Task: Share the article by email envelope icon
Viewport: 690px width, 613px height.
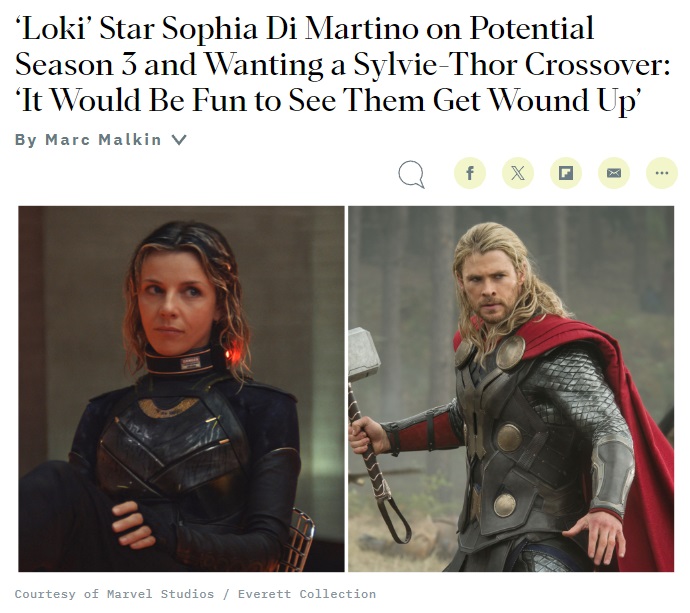Action: (x=614, y=173)
